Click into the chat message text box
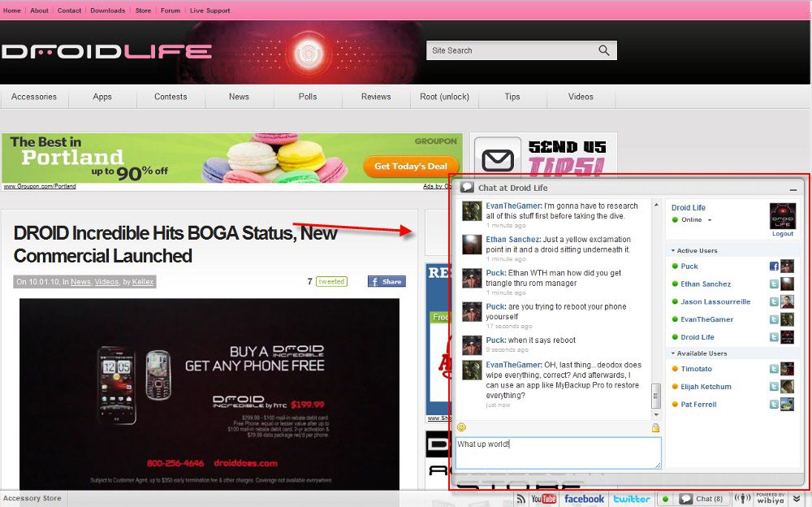This screenshot has height=507, width=812. 558,453
